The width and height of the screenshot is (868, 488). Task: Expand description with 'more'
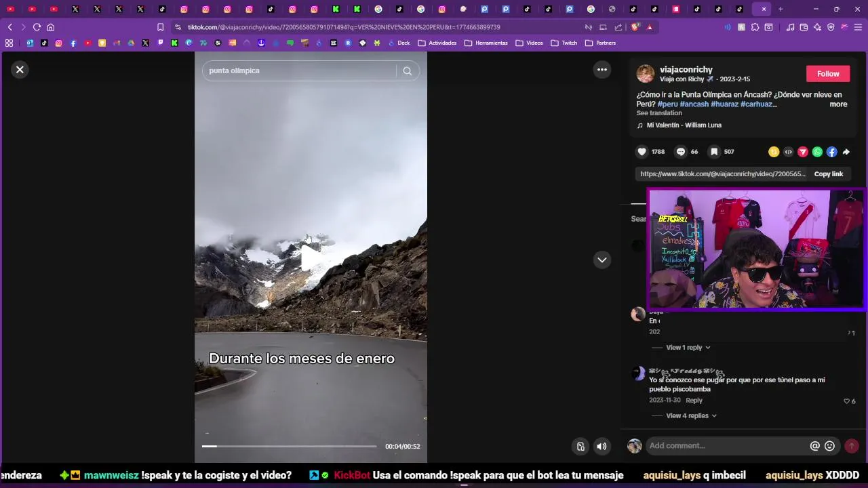pos(838,104)
